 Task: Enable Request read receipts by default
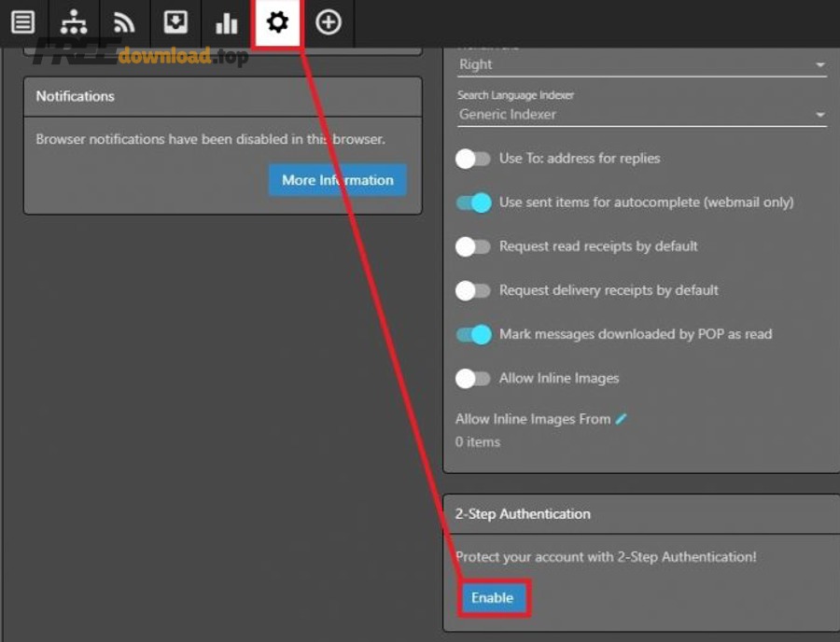[473, 246]
